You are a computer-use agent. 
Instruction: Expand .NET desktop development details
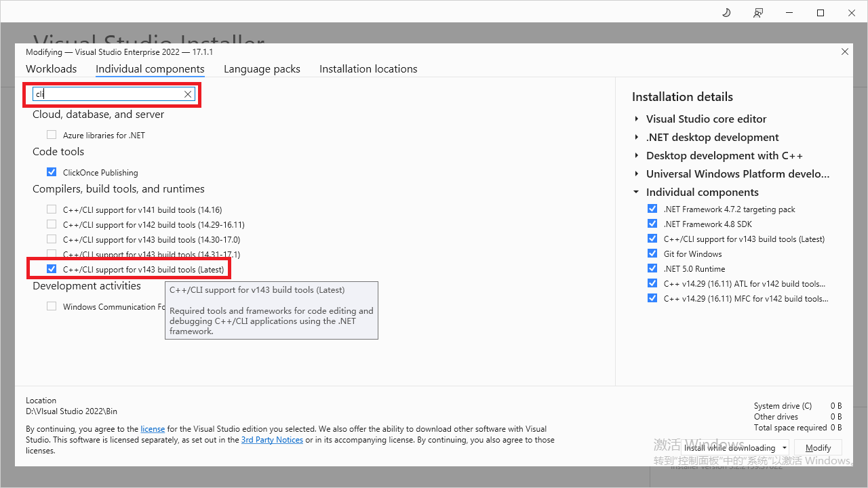[x=637, y=137]
